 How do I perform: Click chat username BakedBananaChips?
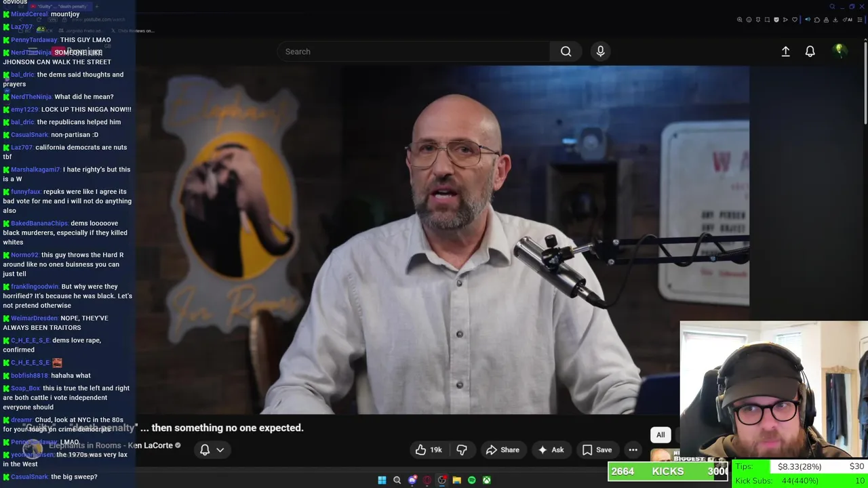click(39, 223)
